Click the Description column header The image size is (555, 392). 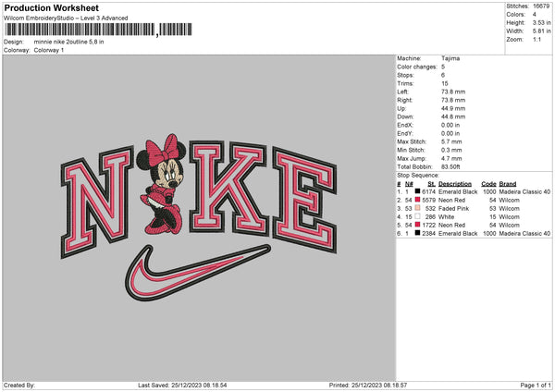click(455, 184)
